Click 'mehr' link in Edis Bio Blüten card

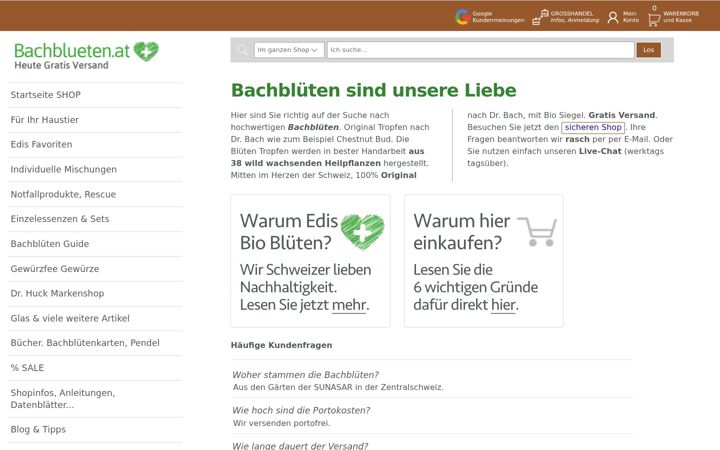(x=349, y=305)
